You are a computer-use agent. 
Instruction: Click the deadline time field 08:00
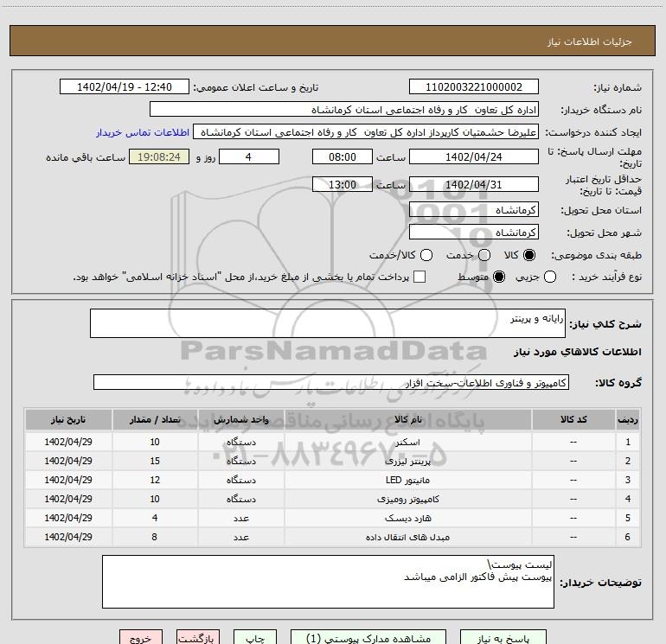tap(343, 157)
